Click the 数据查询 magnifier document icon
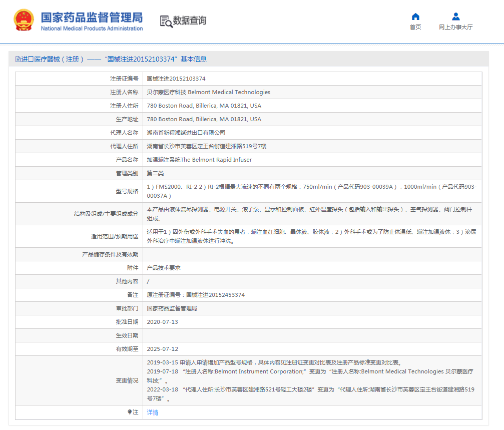The width and height of the screenshot is (504, 430). tap(166, 21)
